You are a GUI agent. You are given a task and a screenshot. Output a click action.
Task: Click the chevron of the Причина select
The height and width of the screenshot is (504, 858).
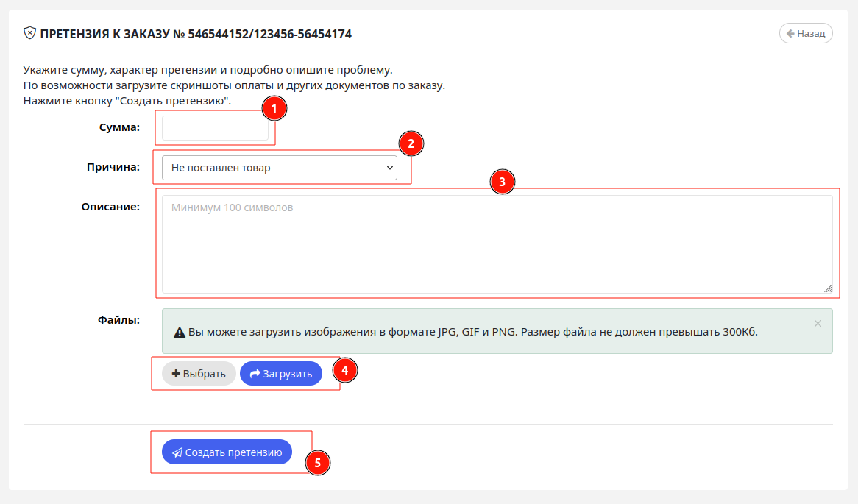389,168
